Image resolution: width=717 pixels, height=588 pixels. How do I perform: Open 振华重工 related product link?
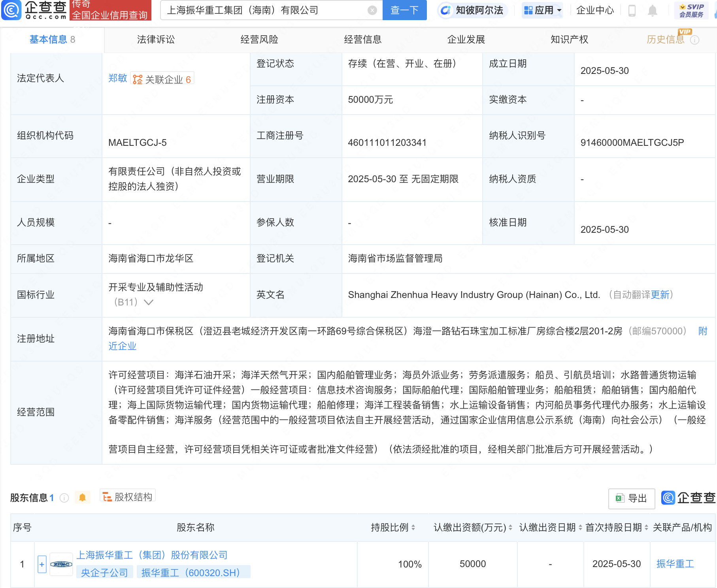(x=675, y=564)
